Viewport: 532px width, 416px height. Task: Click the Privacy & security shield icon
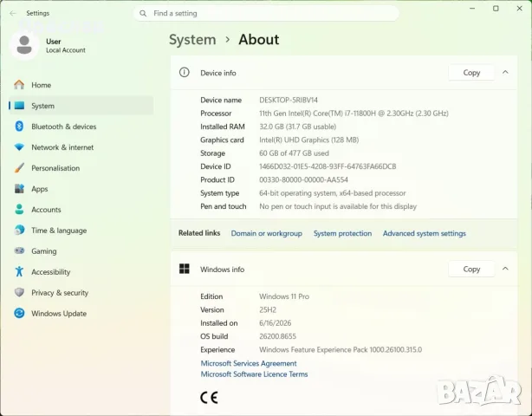[19, 292]
